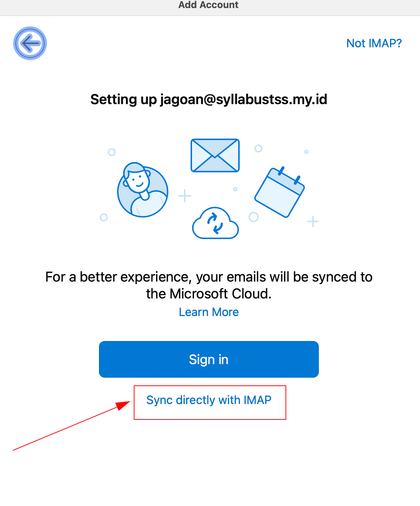Click the red arrowhead annotation
The image size is (420, 506).
(123, 405)
